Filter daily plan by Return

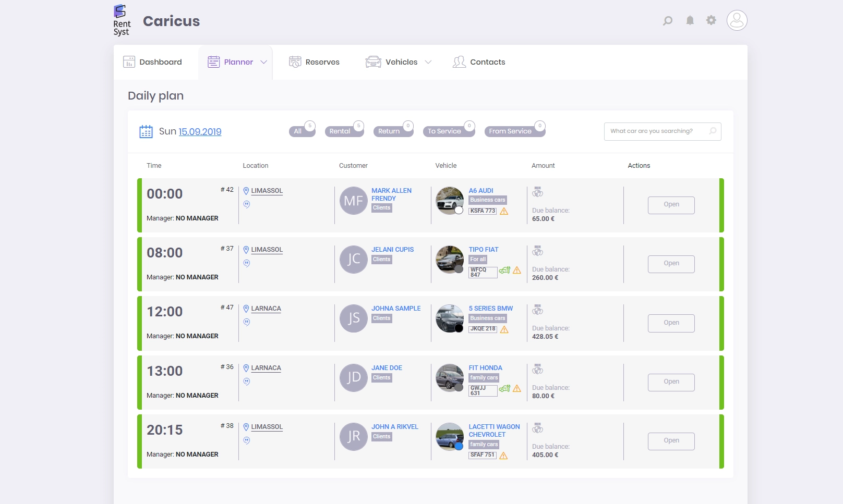[389, 131]
